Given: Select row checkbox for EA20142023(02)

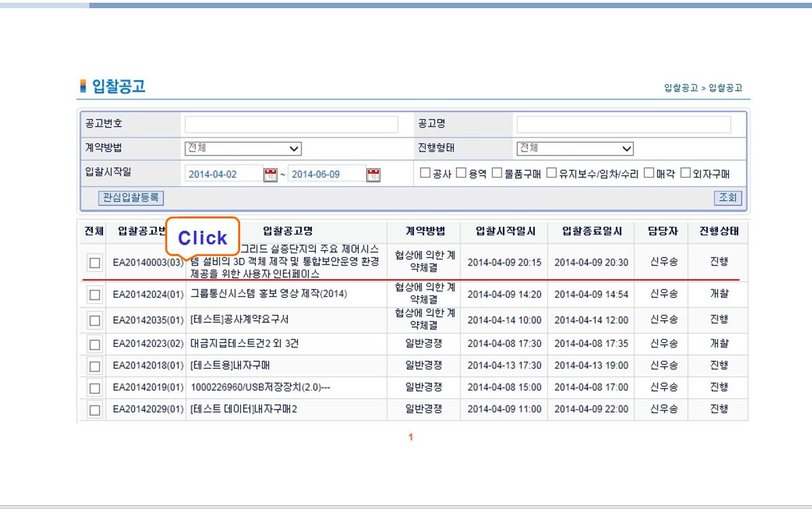Looking at the screenshot, I should [x=95, y=345].
